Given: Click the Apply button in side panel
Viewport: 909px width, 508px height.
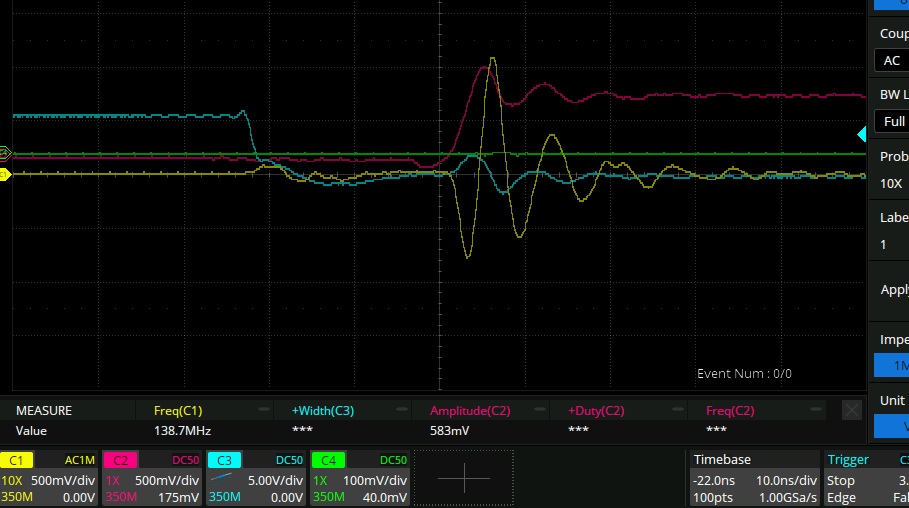Looking at the screenshot, I should [893, 290].
